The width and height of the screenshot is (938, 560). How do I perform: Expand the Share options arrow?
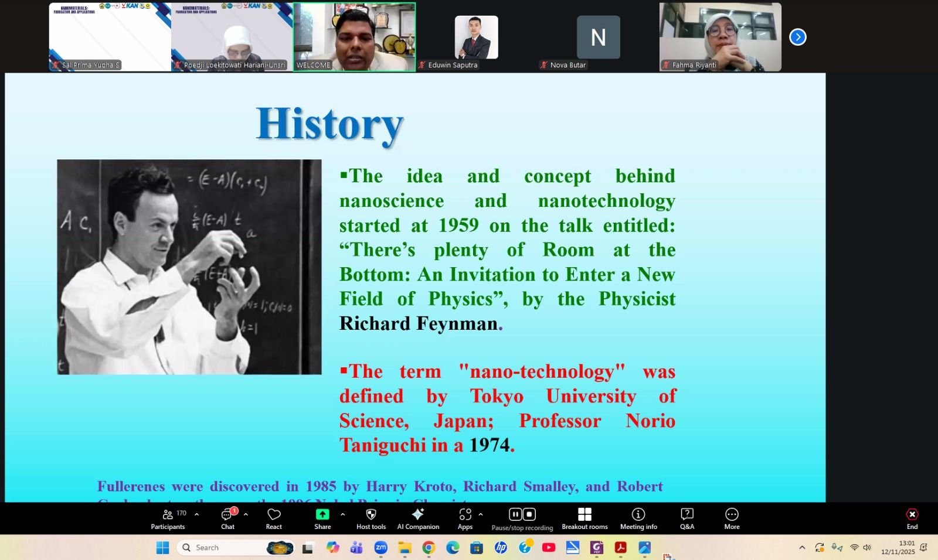click(x=342, y=514)
